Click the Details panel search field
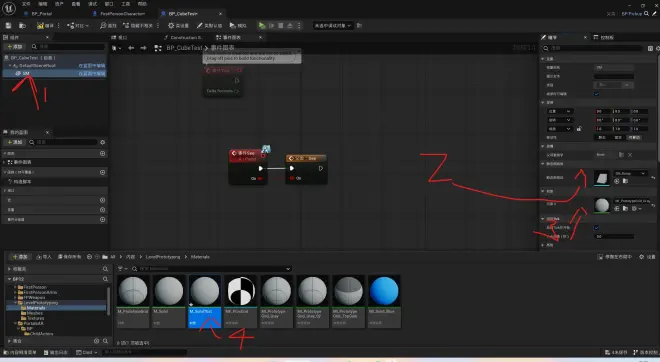660x362 pixels. [x=594, y=48]
